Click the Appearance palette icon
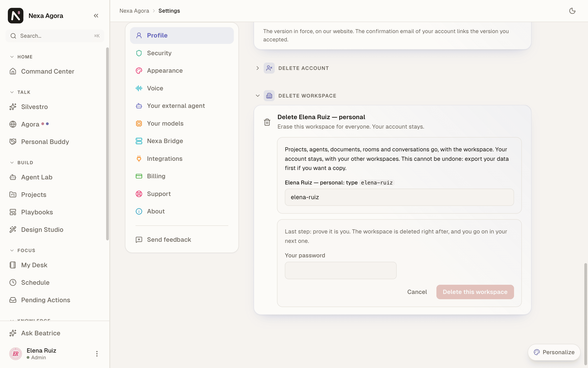 (139, 71)
